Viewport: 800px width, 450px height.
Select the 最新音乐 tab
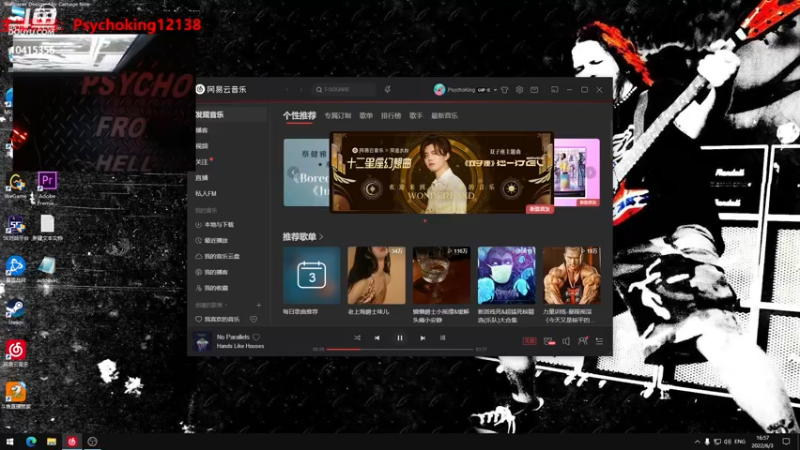click(444, 116)
